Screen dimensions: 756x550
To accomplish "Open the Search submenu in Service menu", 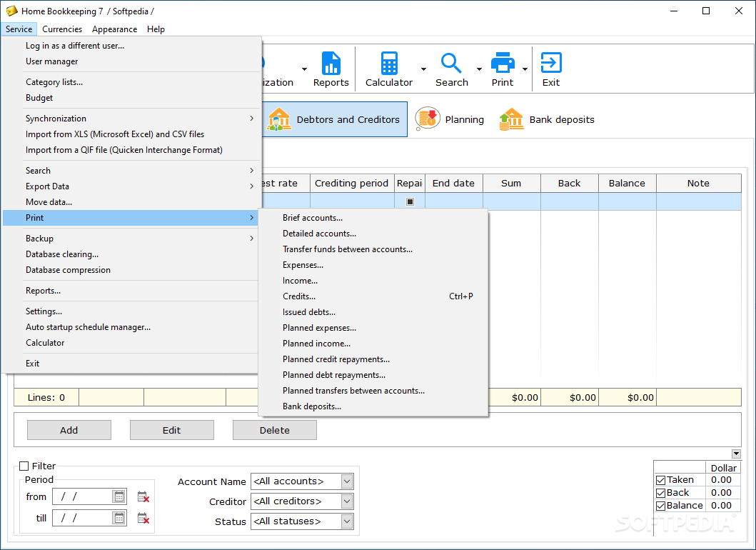I will pyautogui.click(x=131, y=170).
